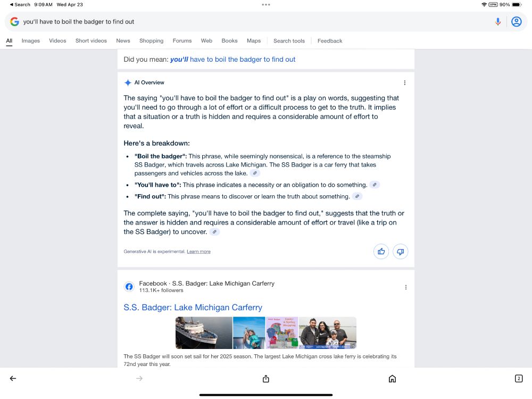Return to Search app via back indicator
This screenshot has height=399, width=532.
20,4
